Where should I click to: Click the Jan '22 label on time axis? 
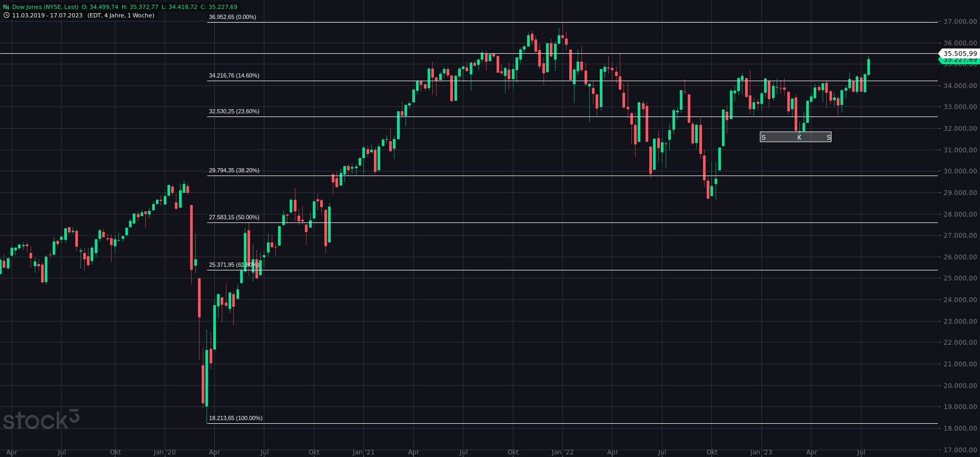pyautogui.click(x=562, y=452)
